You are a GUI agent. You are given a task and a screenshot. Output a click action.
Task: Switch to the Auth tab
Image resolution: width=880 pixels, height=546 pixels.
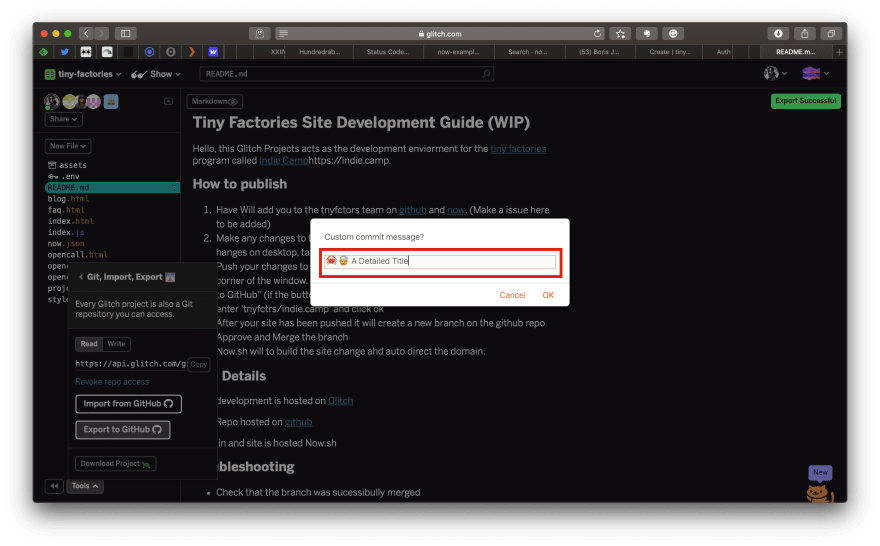(723, 52)
